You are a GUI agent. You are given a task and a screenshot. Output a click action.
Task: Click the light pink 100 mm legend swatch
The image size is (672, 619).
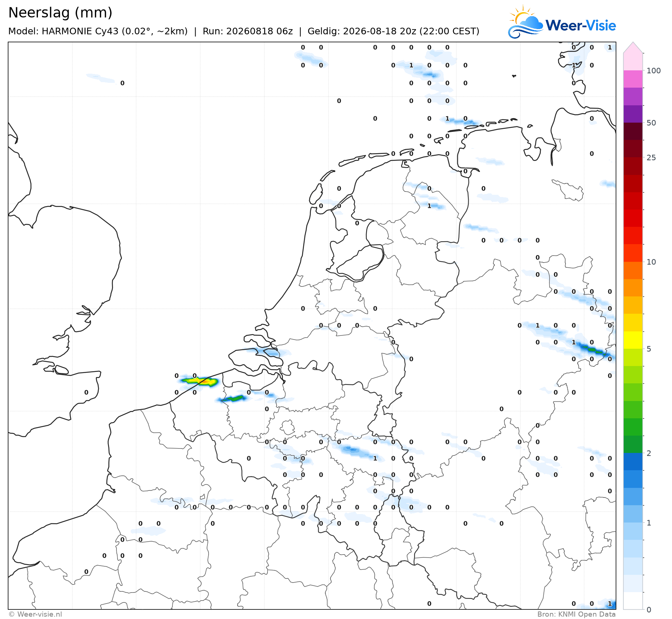click(633, 62)
